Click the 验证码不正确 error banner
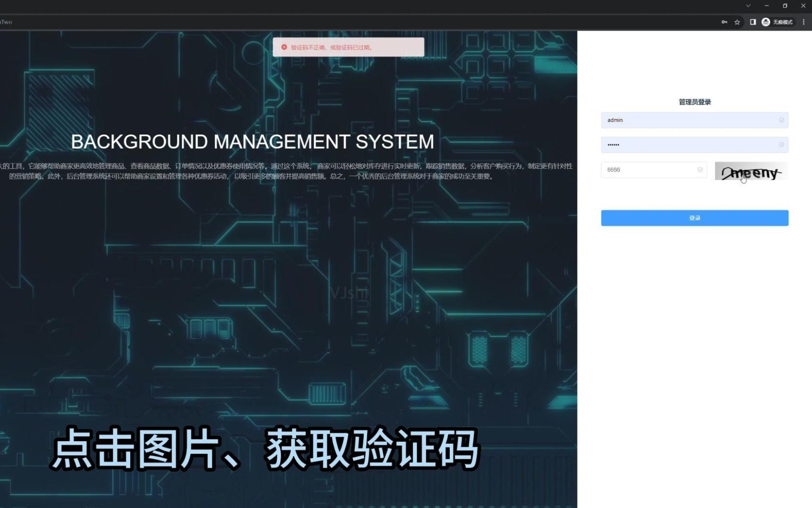The height and width of the screenshot is (508, 812). (x=349, y=47)
